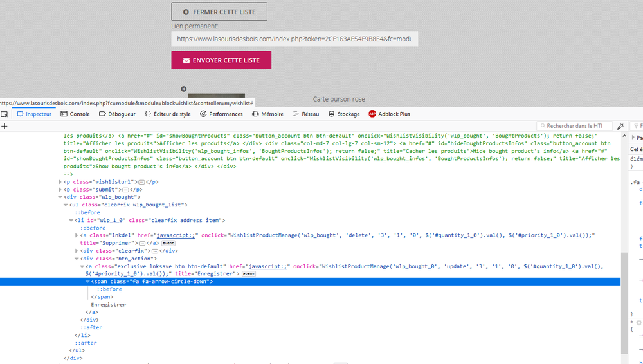Select the "Enregistrer" text node
This screenshot has width=643, height=364.
(108, 304)
